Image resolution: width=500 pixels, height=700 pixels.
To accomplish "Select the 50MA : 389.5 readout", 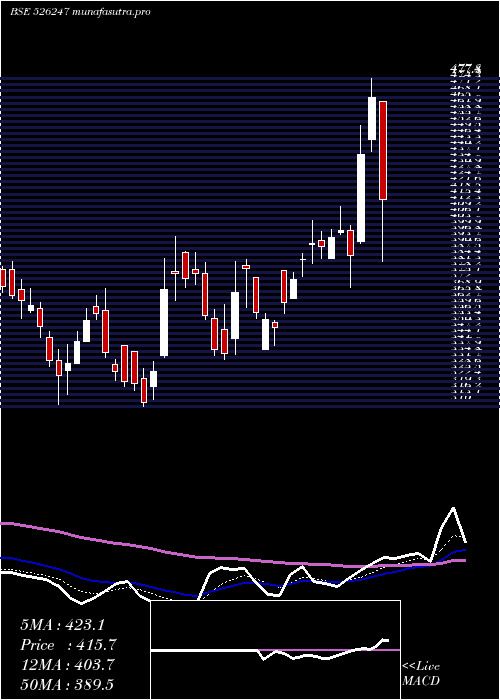I will pyautogui.click(x=67, y=685).
